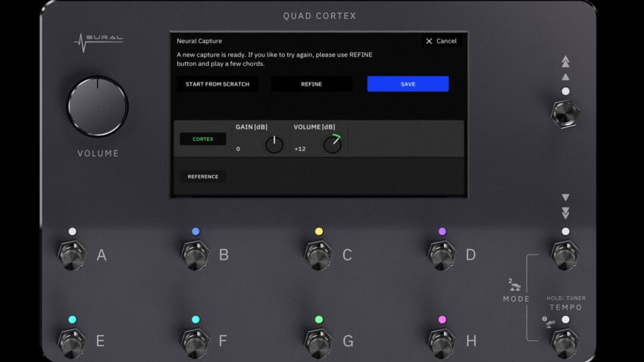Click footswitch H
The height and width of the screenshot is (362, 644).
pyautogui.click(x=442, y=343)
